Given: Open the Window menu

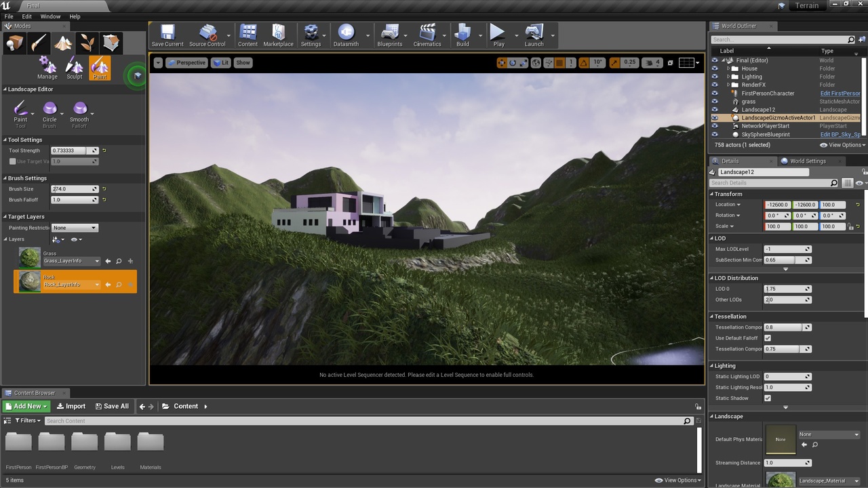Looking at the screenshot, I should [50, 16].
